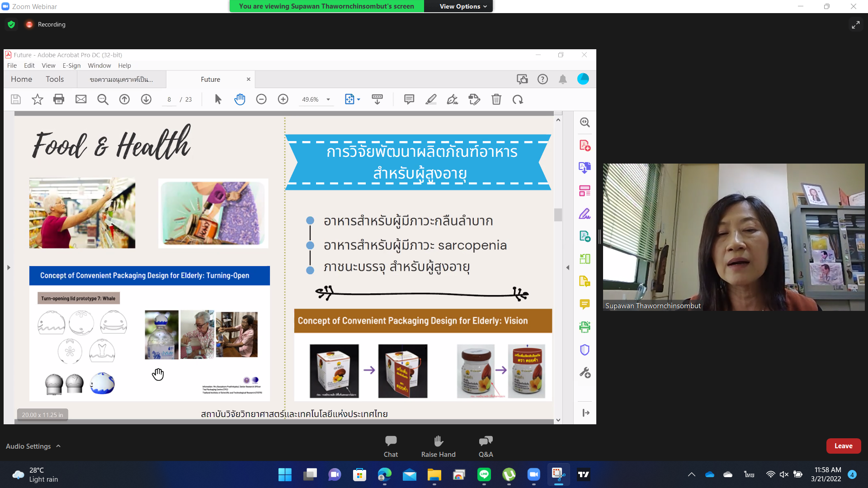
Task: Toggle full screen view in Zoom
Action: (x=856, y=25)
